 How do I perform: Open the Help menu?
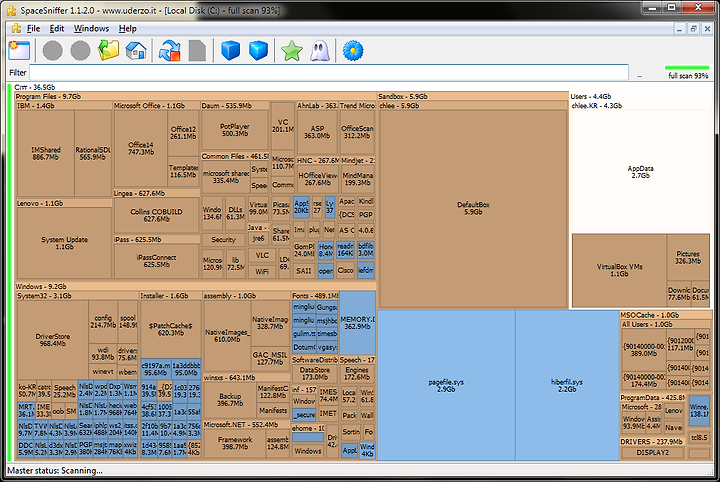click(x=128, y=28)
